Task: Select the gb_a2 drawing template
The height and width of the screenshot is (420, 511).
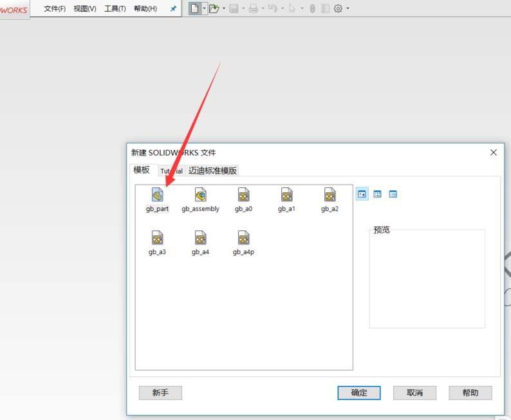Action: pyautogui.click(x=330, y=200)
